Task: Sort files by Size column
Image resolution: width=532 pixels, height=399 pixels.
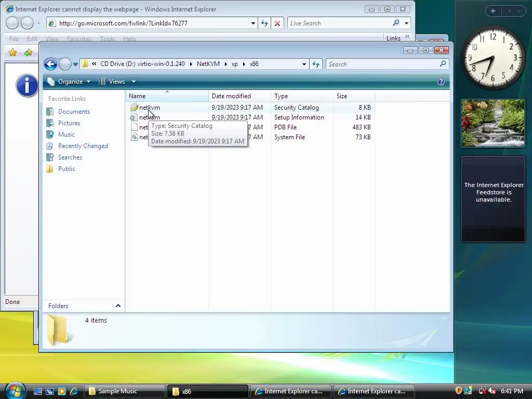Action: [354, 96]
